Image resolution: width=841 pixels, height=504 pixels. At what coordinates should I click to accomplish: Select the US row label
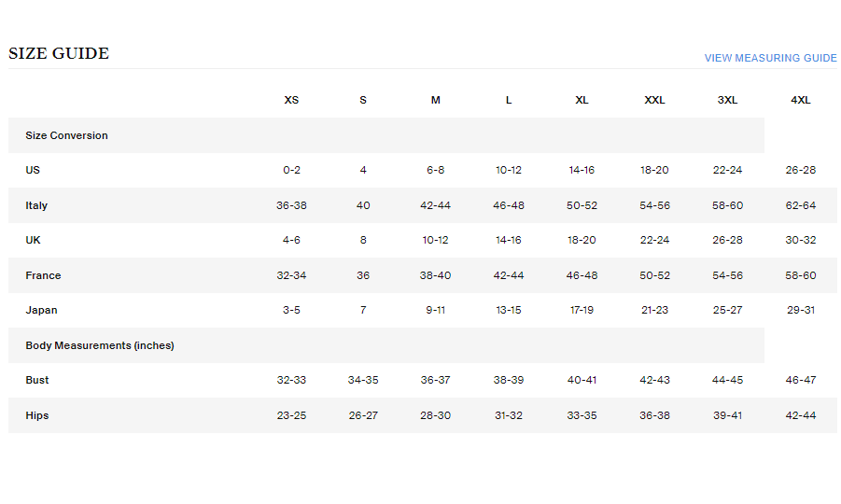coord(33,171)
